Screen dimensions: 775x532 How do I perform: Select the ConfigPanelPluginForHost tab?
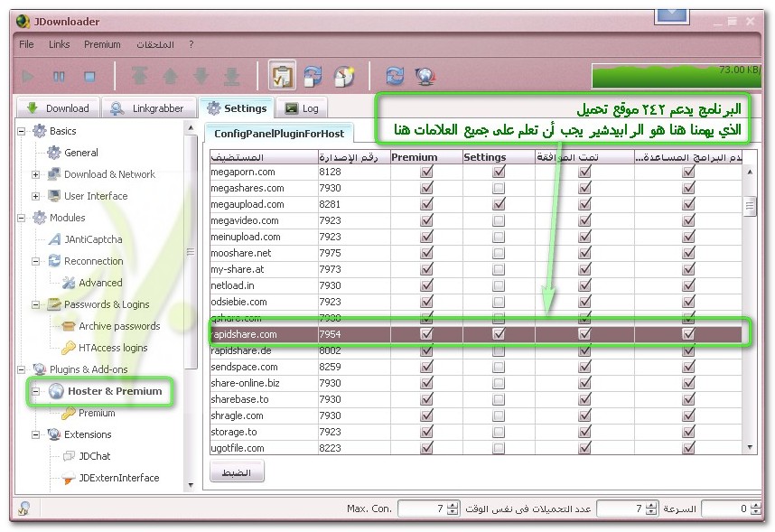279,134
